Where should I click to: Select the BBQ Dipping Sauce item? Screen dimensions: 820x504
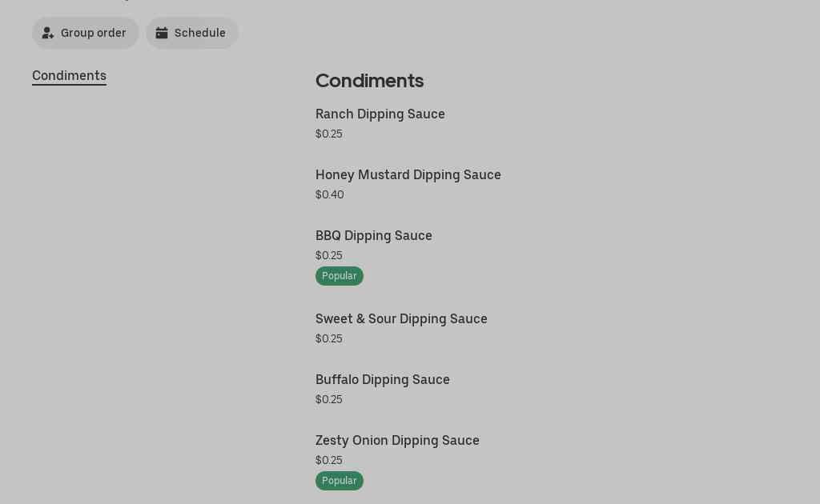tap(374, 236)
